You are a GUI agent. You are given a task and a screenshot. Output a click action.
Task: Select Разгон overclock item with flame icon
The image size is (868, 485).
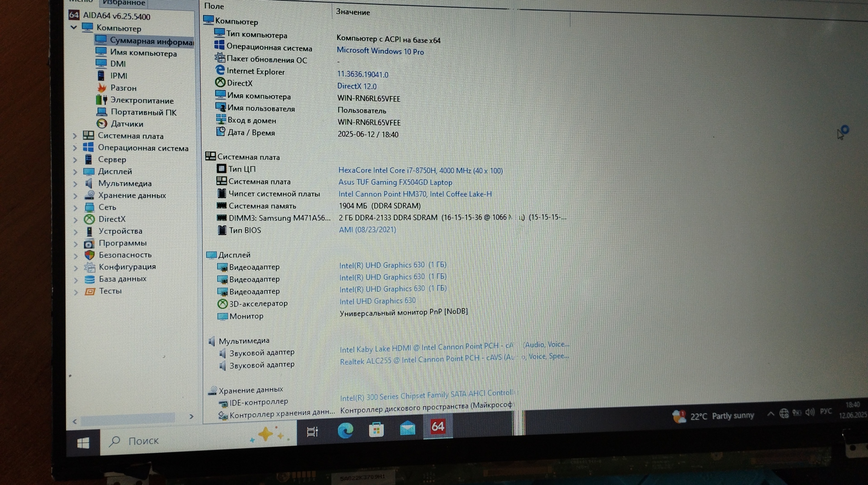click(123, 88)
